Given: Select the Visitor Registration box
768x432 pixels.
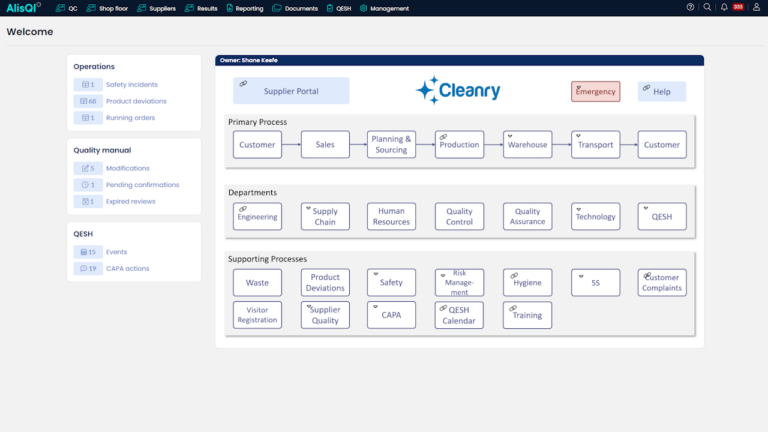Looking at the screenshot, I should 257,315.
